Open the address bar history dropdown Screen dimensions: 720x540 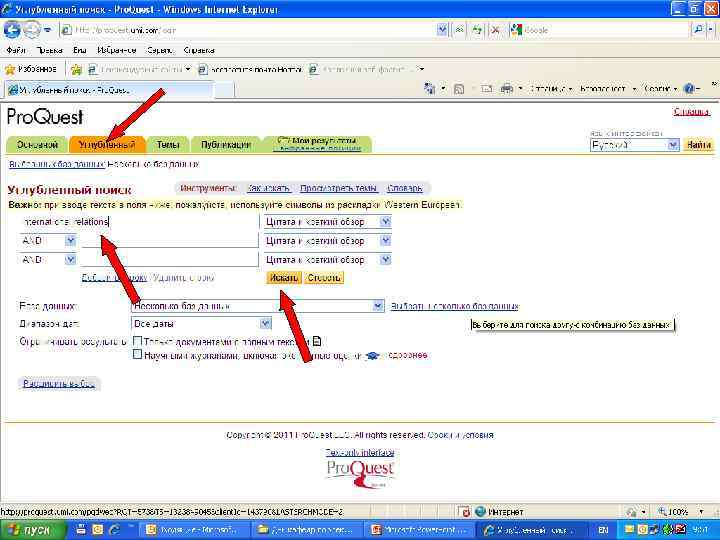point(442,30)
